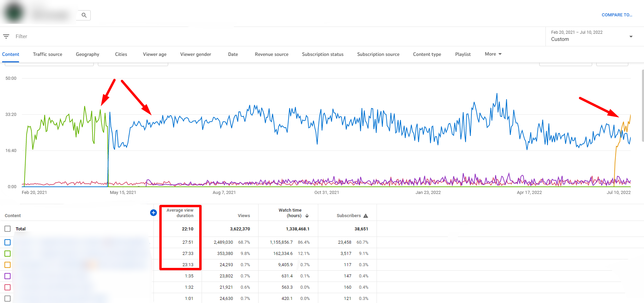The width and height of the screenshot is (644, 303).
Task: Go to the Subscription source tab
Action: point(378,54)
